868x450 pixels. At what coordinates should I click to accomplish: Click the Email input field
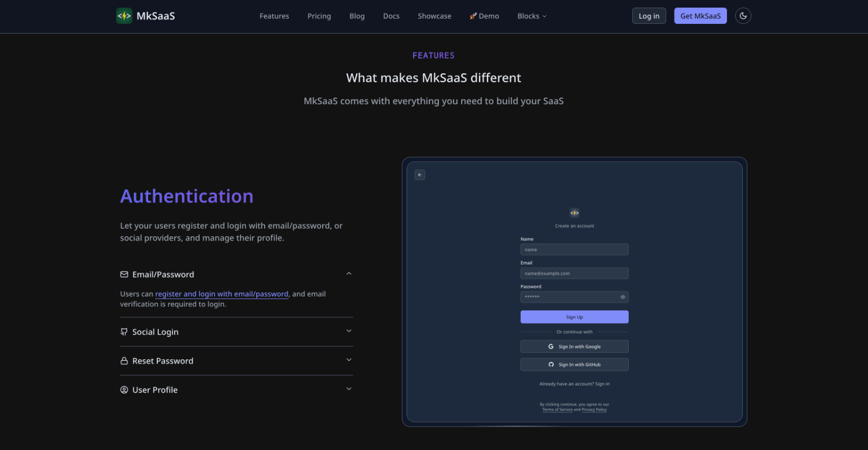pyautogui.click(x=575, y=273)
